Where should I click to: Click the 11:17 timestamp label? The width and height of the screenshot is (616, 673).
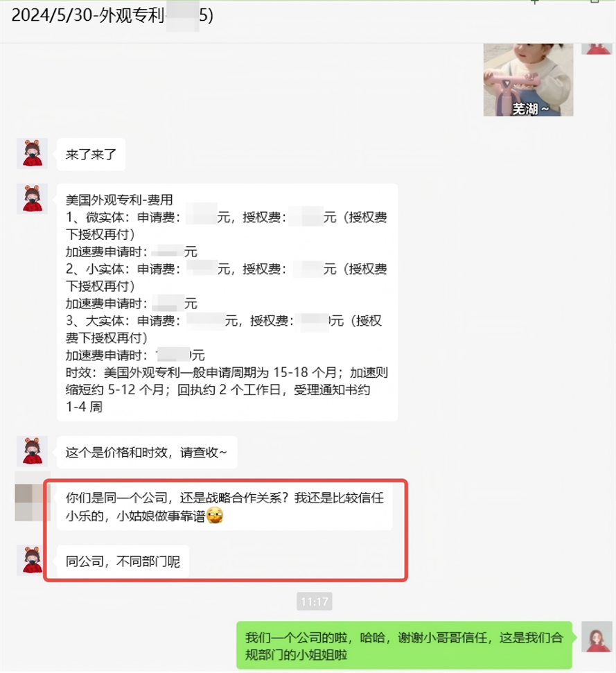click(315, 602)
